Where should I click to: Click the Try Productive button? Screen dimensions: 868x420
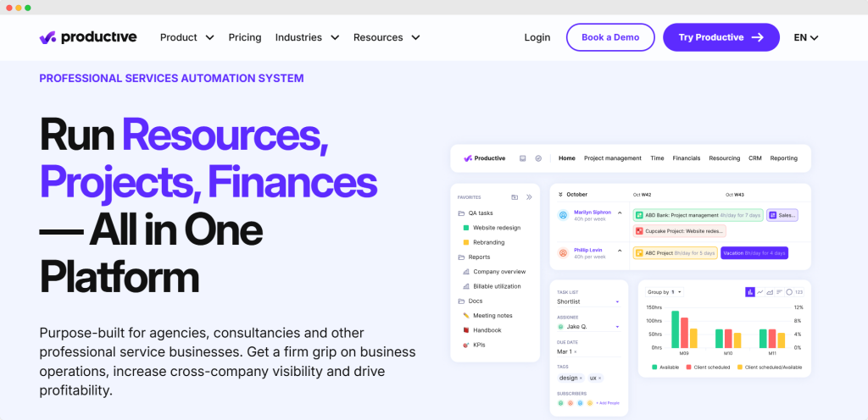(x=721, y=37)
